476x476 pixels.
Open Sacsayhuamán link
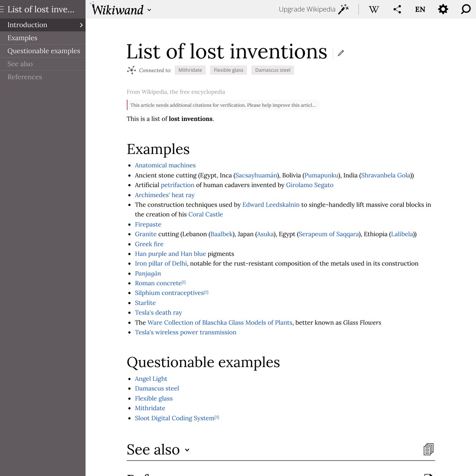coord(256,175)
